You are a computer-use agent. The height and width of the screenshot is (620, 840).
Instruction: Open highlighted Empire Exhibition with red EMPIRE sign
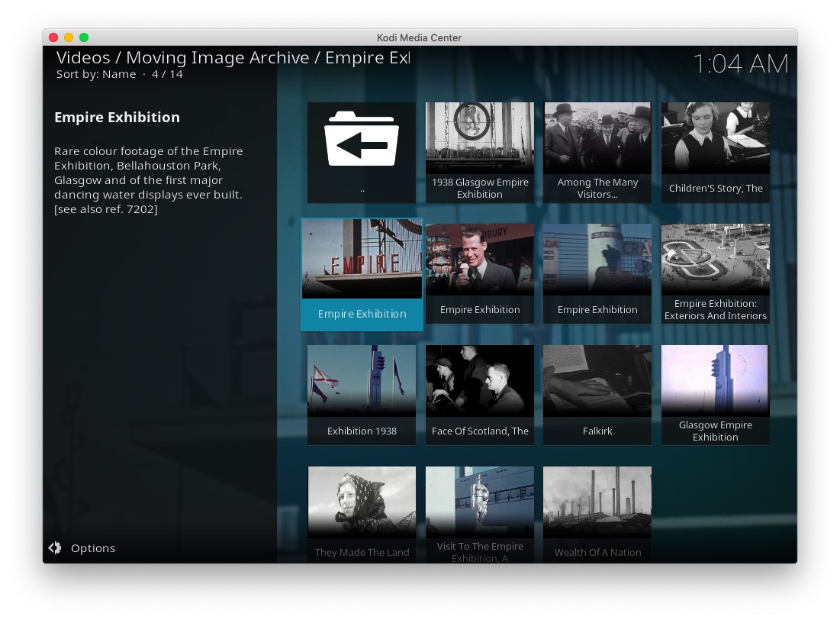click(x=362, y=275)
